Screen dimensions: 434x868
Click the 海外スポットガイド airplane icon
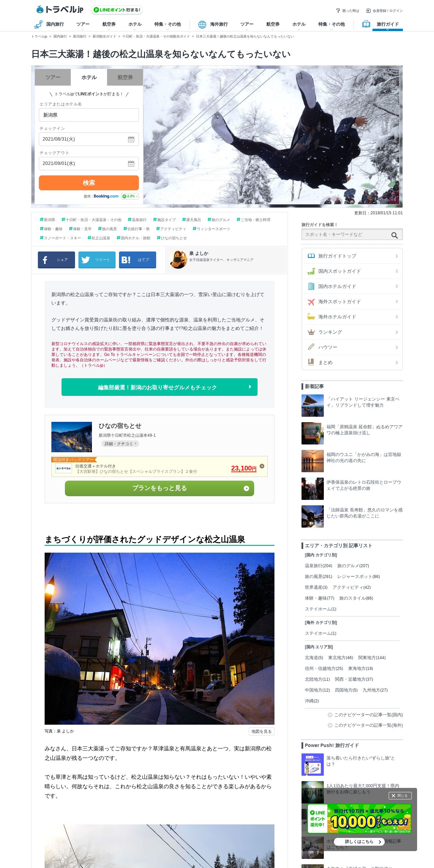(311, 302)
